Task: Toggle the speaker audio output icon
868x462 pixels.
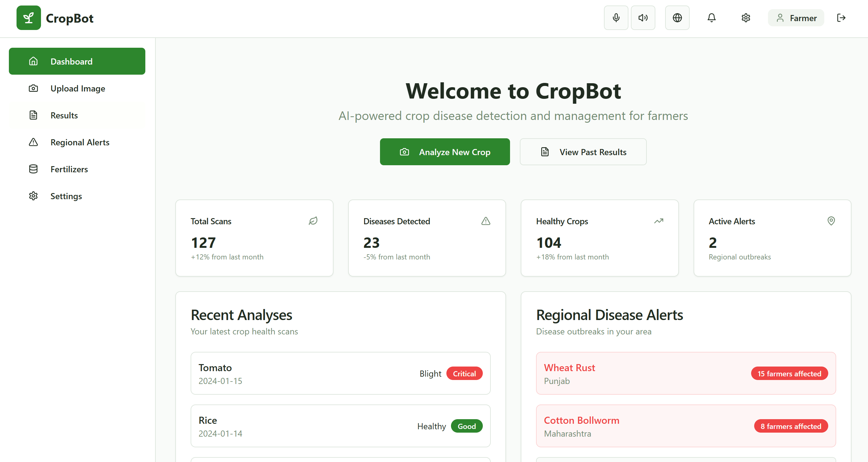Action: click(643, 18)
